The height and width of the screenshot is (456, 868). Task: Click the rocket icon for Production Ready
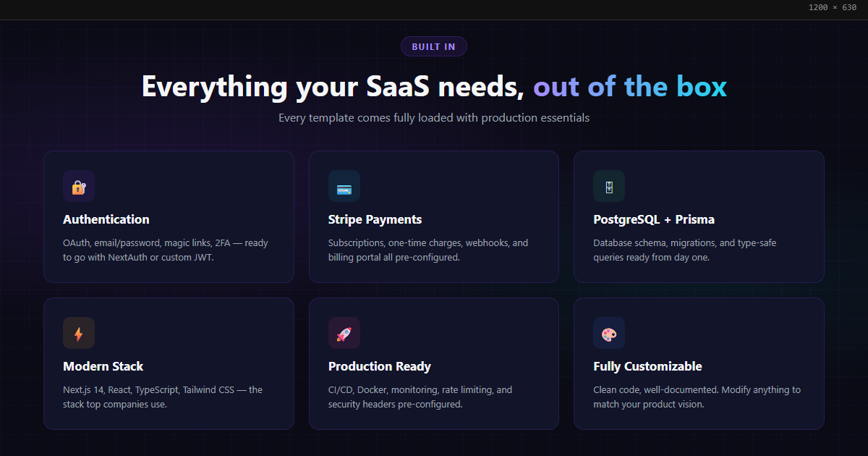pos(344,333)
